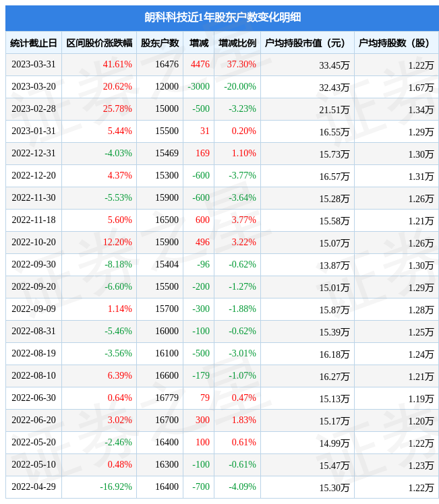Click the change value 31
The width and height of the screenshot is (439, 504).
point(205,131)
